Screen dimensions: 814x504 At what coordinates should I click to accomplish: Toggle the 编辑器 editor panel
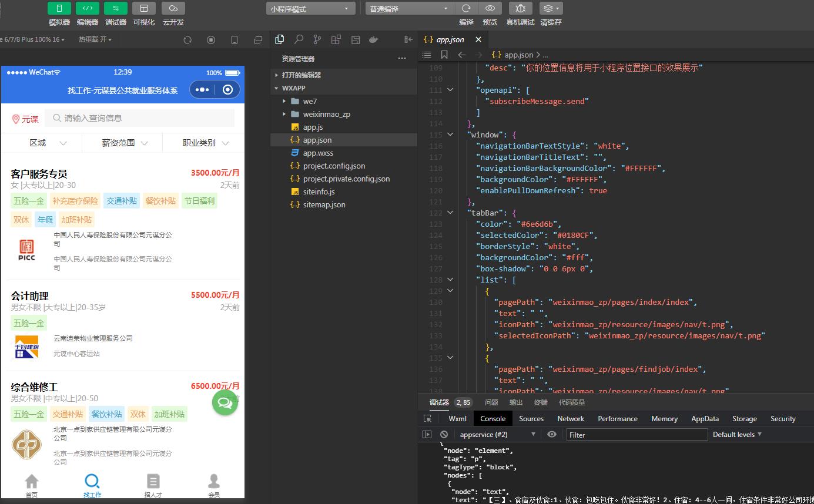[87, 8]
